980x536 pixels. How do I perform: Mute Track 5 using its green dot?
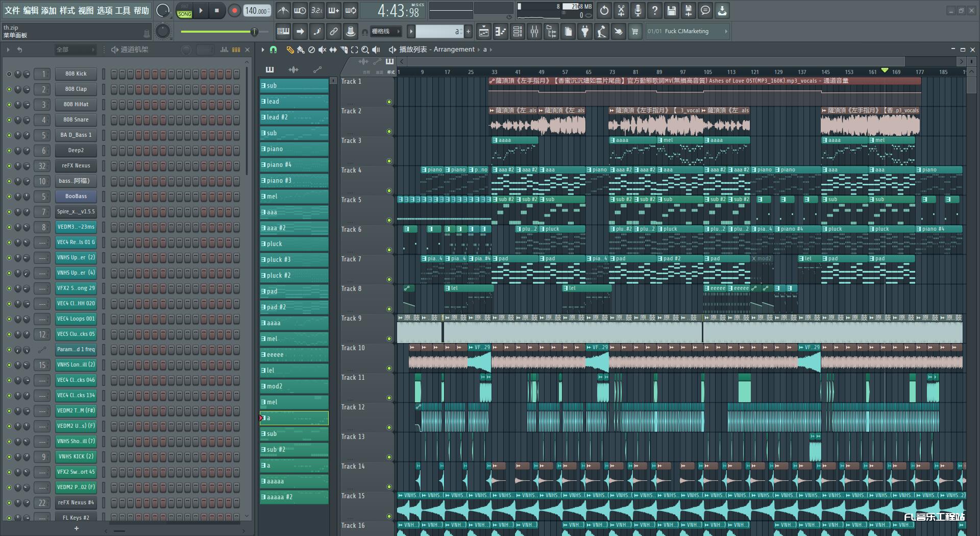tap(389, 221)
